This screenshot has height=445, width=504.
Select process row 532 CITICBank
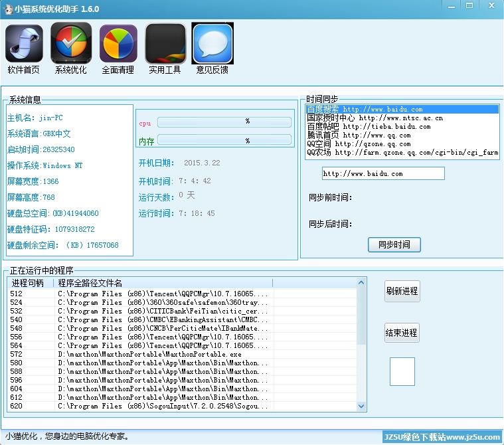(182, 311)
